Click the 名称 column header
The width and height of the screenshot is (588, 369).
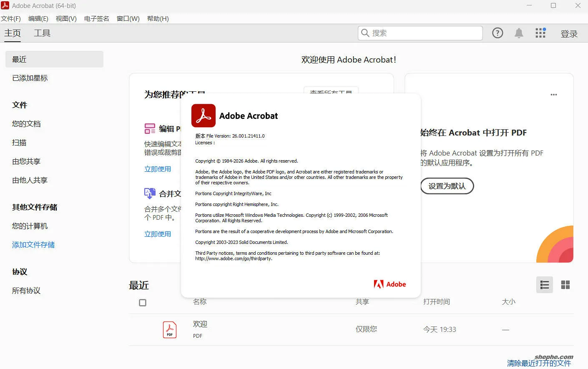[x=200, y=302]
